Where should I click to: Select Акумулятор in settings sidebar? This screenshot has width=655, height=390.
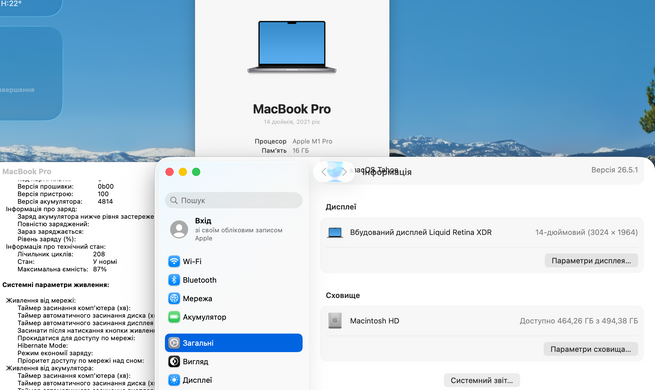point(234,317)
